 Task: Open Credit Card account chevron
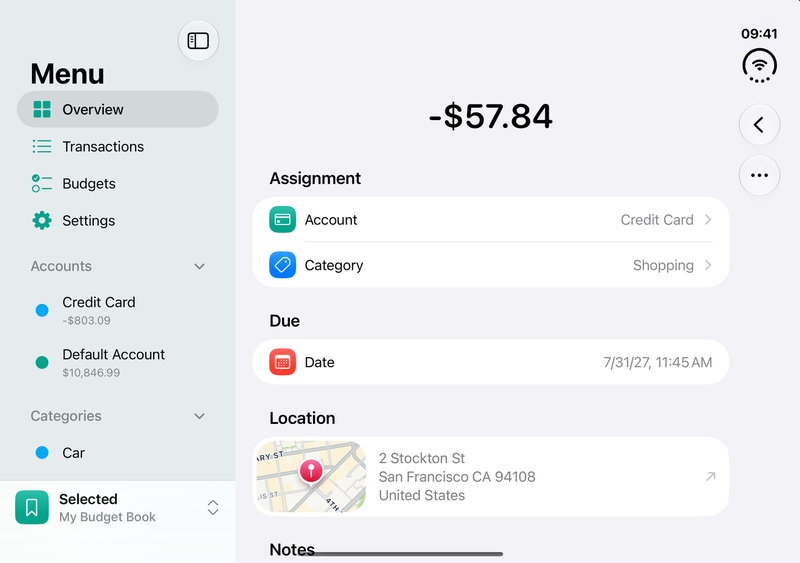[x=708, y=219]
